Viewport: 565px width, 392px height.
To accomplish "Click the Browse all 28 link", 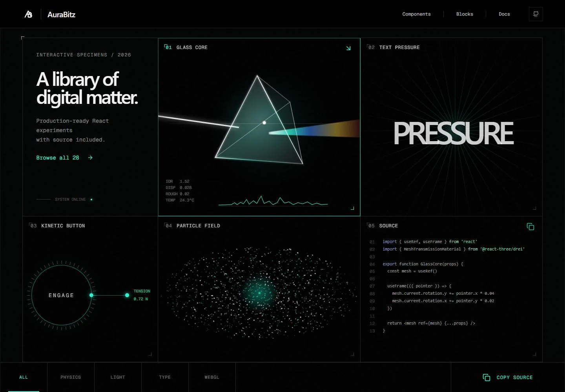I will coord(65,158).
